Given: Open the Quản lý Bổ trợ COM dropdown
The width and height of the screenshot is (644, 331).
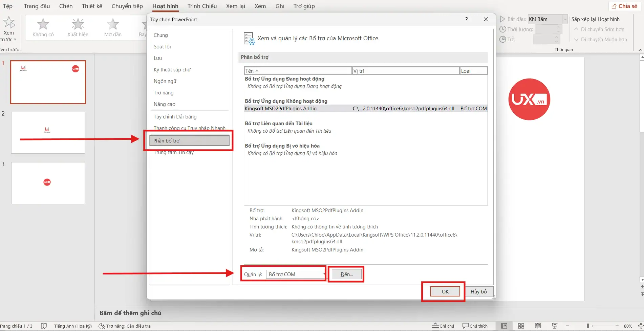Looking at the screenshot, I should 323,274.
